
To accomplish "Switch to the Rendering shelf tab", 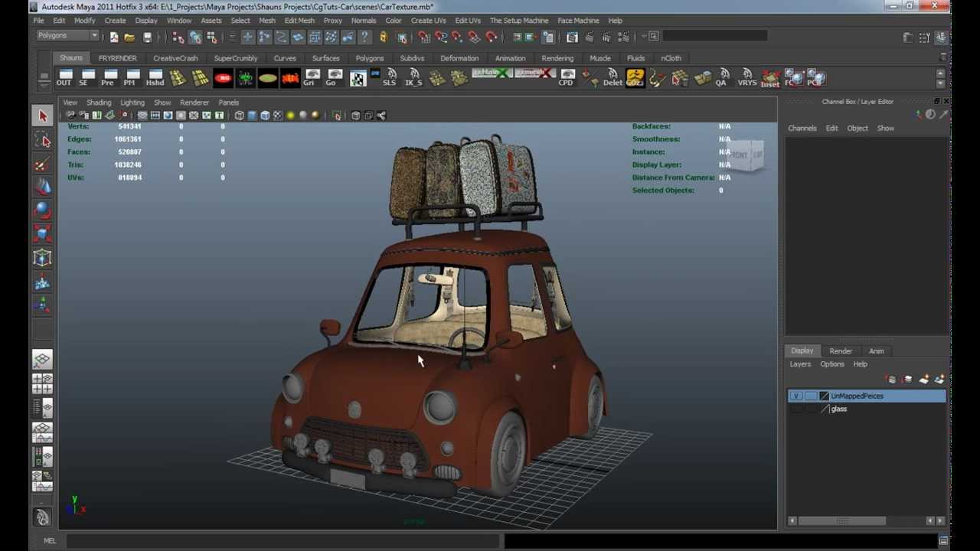I will (x=557, y=58).
